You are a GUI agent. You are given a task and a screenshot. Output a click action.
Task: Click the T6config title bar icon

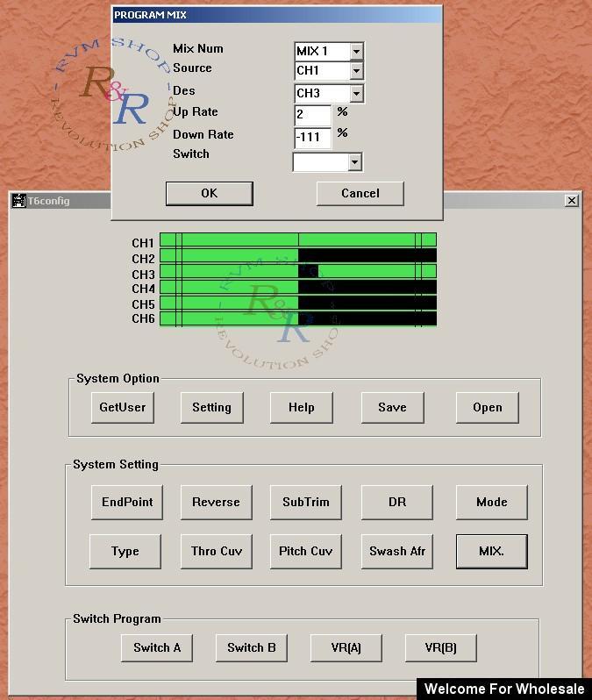click(18, 201)
